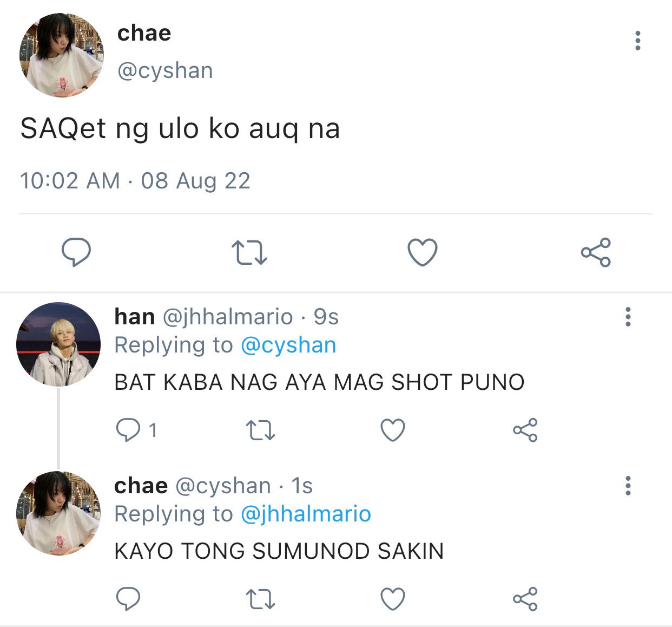Screen dimensions: 672x627
Task: Open the three-dot menu on chae's reply
Action: [x=628, y=486]
